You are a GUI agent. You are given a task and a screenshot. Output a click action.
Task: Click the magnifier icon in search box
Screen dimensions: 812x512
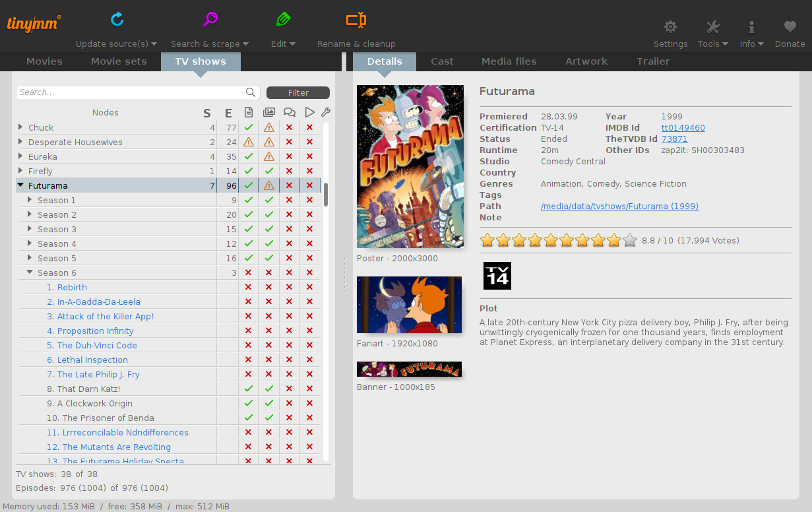click(x=251, y=92)
